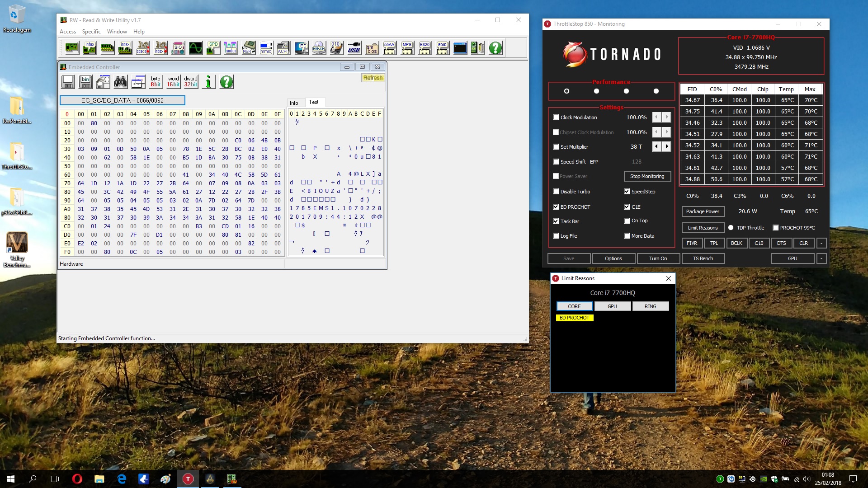Switch to dword 32bit view
Screen dimensions: 868x488
point(191,82)
